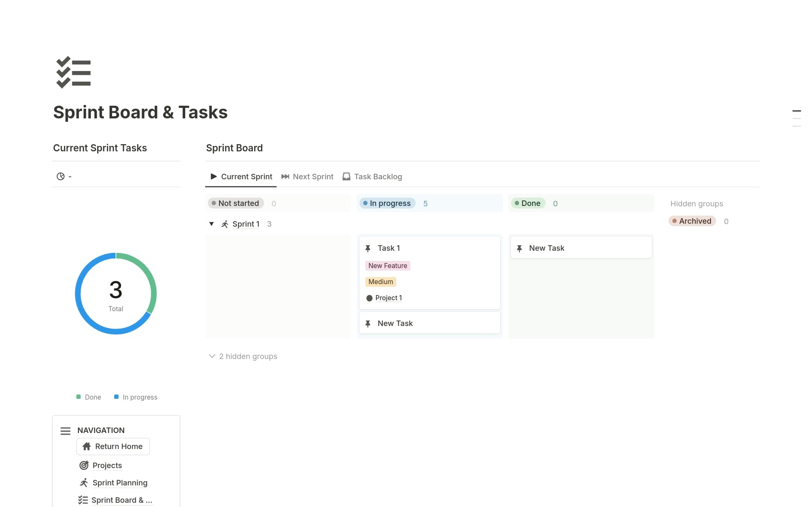Click the checklist icon above the page title
Image resolution: width=812 pixels, height=507 pixels.
(74, 72)
